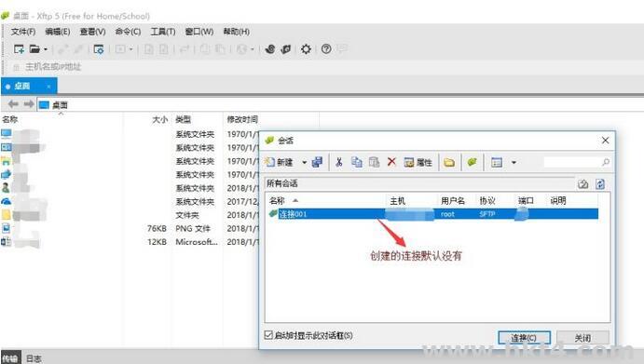Open options via the gear icon
This screenshot has width=644, height=364.
coord(306,49)
